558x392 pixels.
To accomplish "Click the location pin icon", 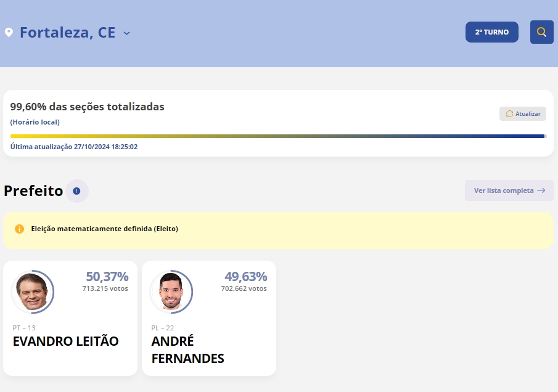I will pyautogui.click(x=9, y=31).
